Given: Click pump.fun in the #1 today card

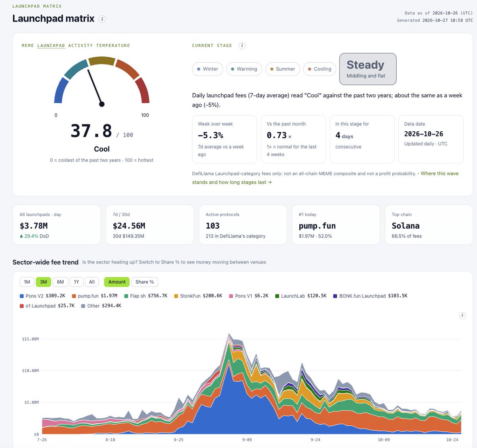Looking at the screenshot, I should click(x=317, y=226).
